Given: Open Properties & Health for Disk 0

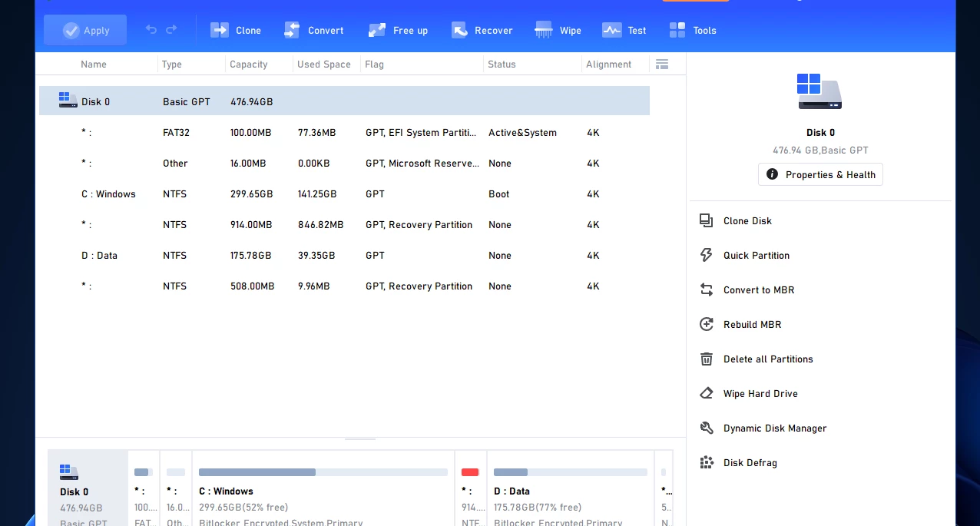Looking at the screenshot, I should (x=820, y=174).
